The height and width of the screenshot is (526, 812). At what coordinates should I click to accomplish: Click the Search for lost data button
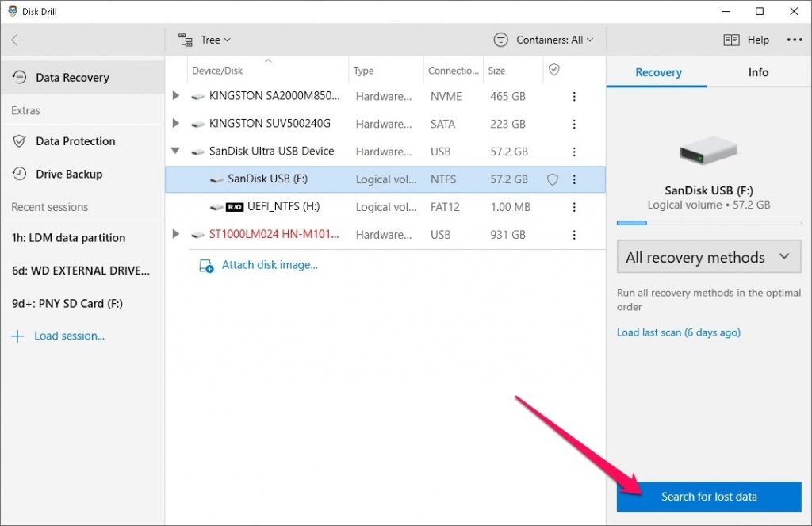click(x=708, y=496)
